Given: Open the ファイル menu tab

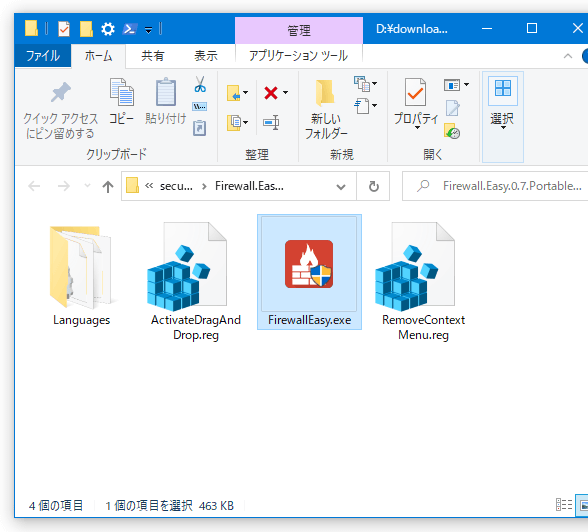Looking at the screenshot, I should click(x=42, y=56).
